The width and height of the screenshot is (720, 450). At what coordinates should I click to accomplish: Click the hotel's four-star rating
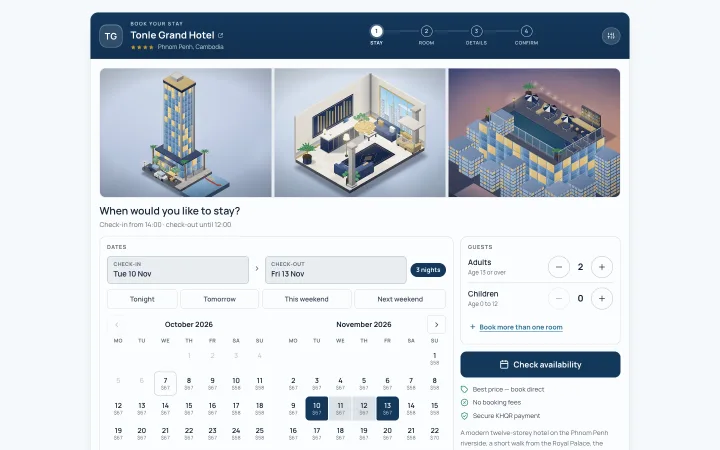142,47
